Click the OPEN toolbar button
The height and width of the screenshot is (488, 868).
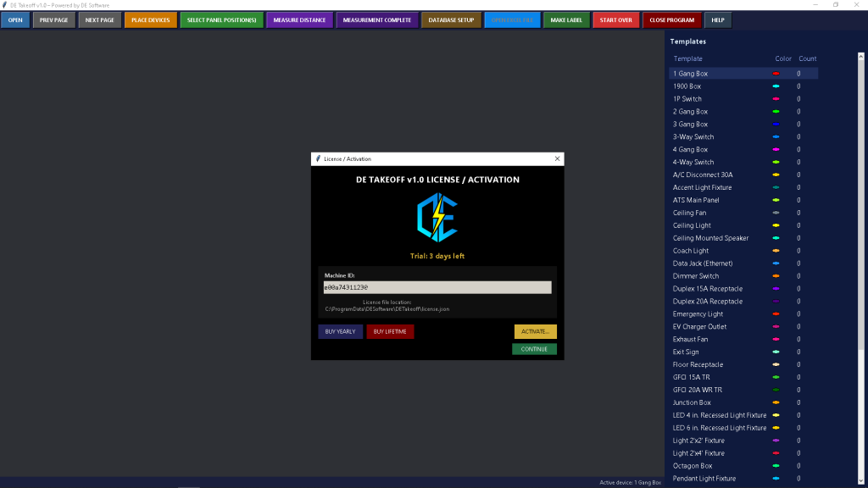pyautogui.click(x=15, y=19)
